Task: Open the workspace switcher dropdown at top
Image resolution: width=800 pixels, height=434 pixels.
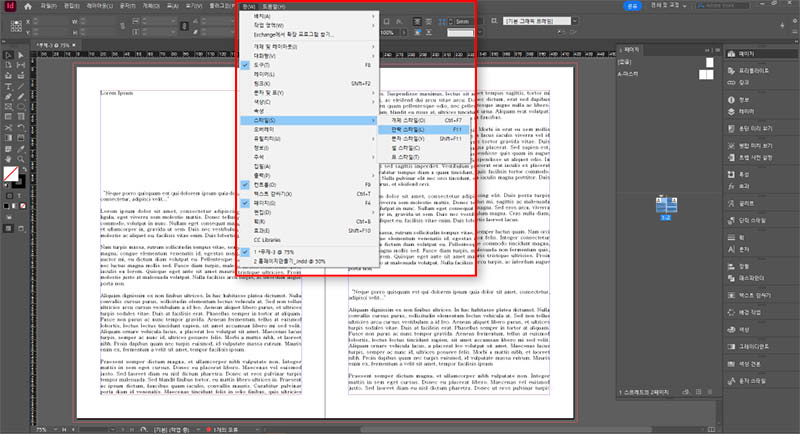Action: [x=668, y=5]
